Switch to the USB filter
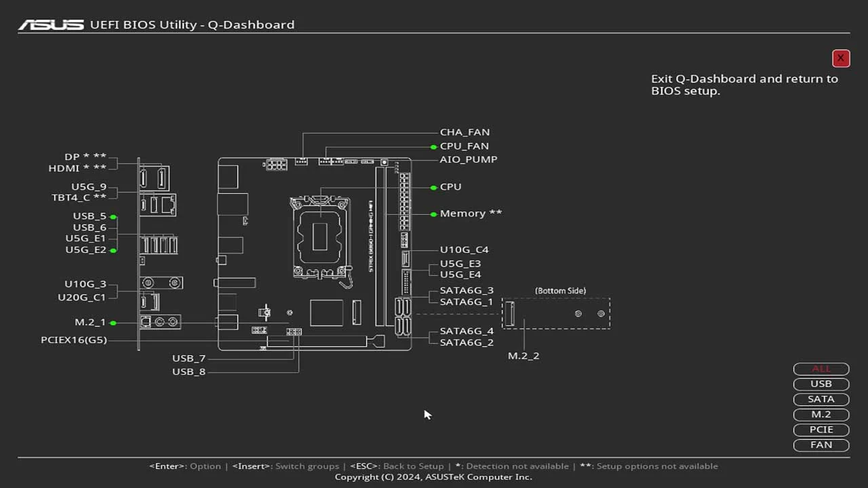This screenshot has height=488, width=868. (821, 384)
